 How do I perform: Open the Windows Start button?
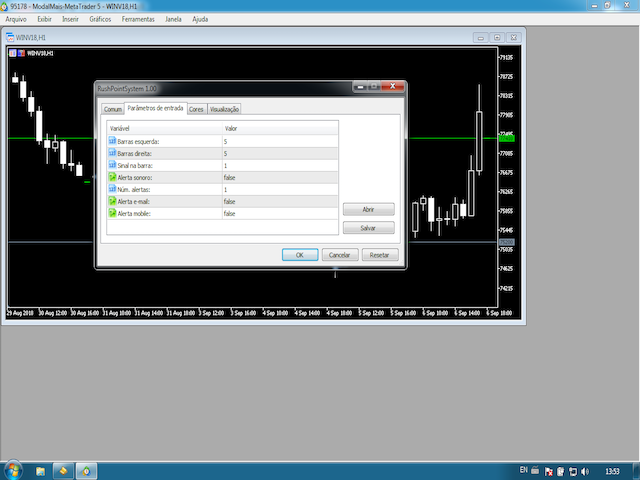point(13,470)
